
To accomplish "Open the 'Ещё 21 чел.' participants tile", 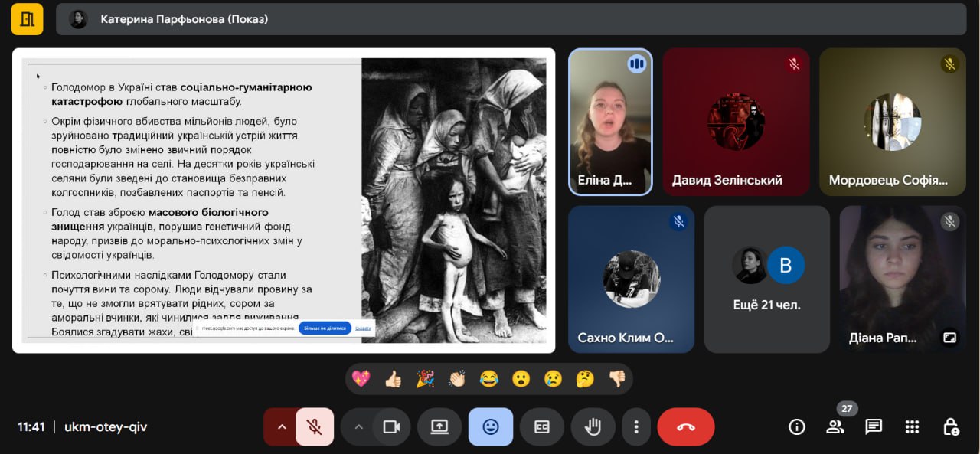I will point(766,279).
